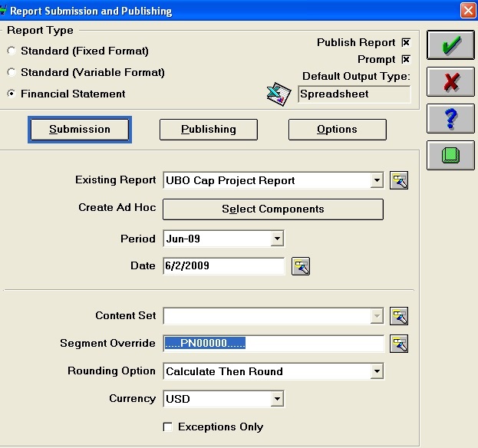The height and width of the screenshot is (448, 478).
Task: Select Standard (Fixed Format) report type
Action: [11, 51]
